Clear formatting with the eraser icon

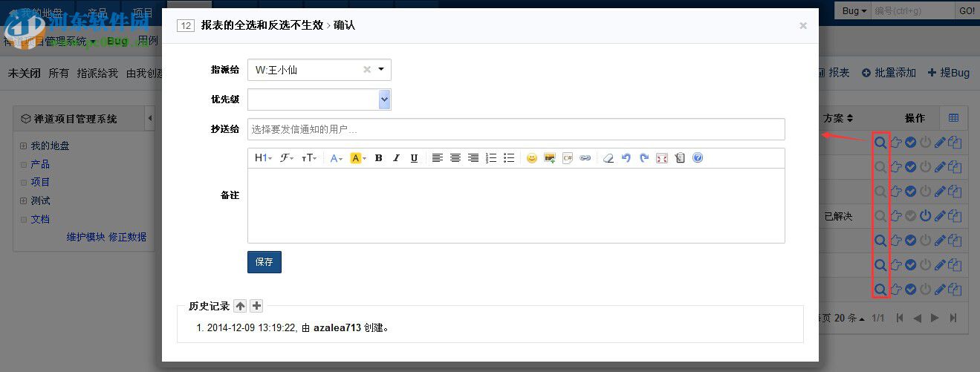(x=609, y=158)
